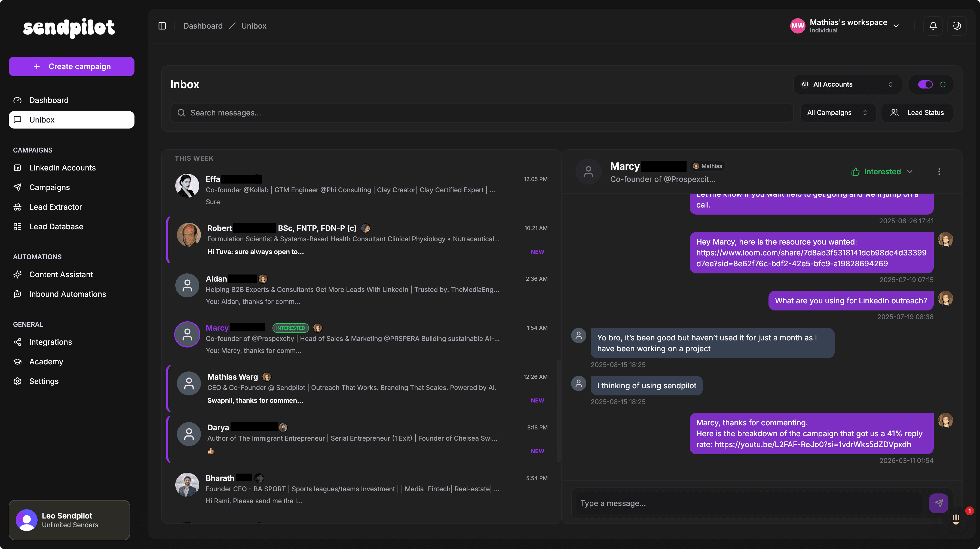Viewport: 980px width, 549px height.
Task: Open notifications bell
Action: tap(933, 26)
